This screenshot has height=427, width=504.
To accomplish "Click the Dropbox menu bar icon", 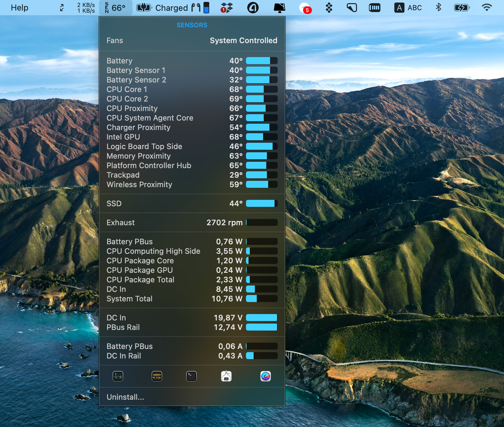I will (226, 8).
